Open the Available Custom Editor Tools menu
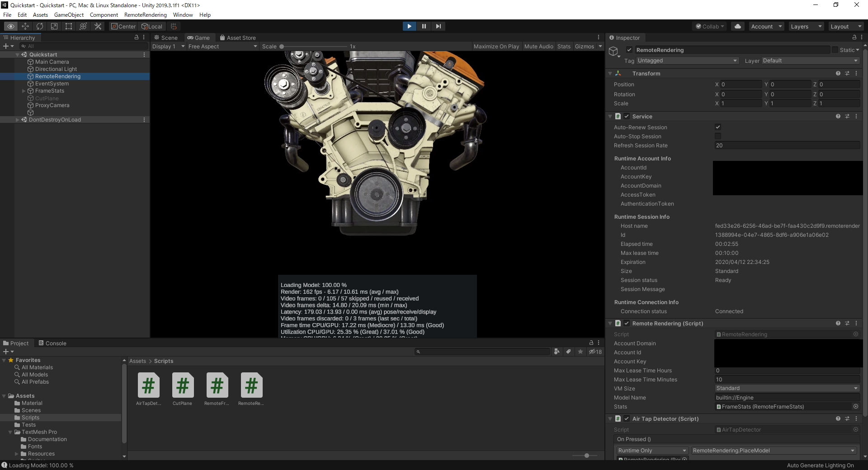The image size is (868, 470). coord(98,26)
